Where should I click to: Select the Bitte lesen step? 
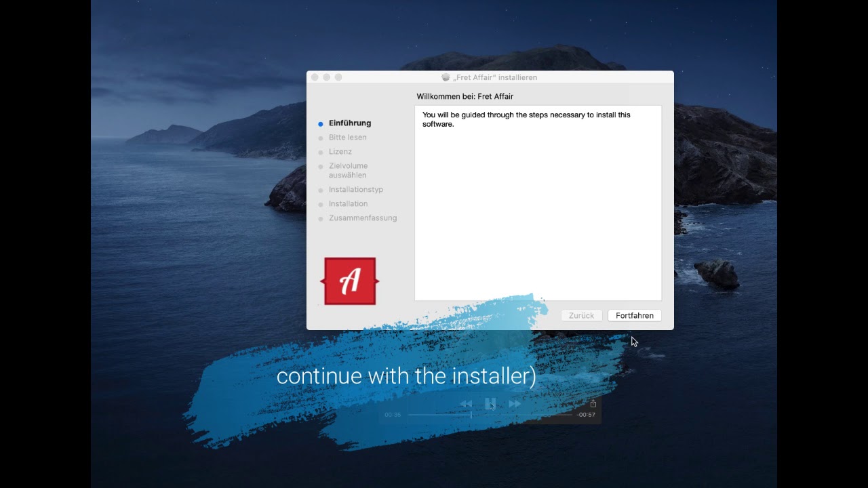click(348, 138)
